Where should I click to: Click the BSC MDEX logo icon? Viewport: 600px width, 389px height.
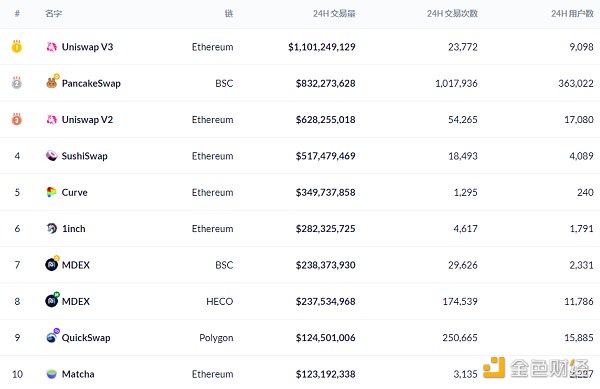point(52,264)
